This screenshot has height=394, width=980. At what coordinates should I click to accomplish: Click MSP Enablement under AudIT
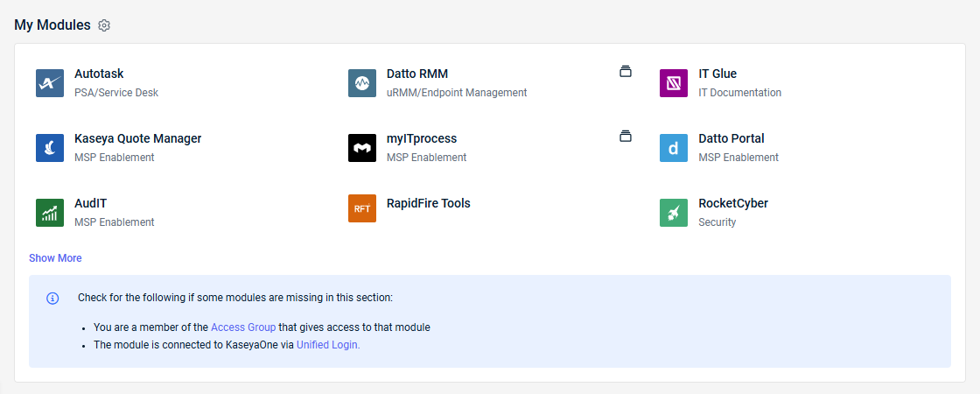(x=115, y=222)
